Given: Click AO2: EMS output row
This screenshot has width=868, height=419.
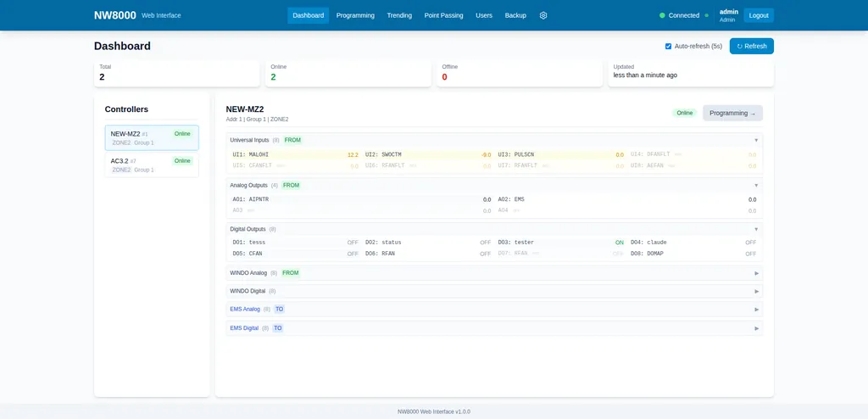Looking at the screenshot, I should tap(627, 199).
